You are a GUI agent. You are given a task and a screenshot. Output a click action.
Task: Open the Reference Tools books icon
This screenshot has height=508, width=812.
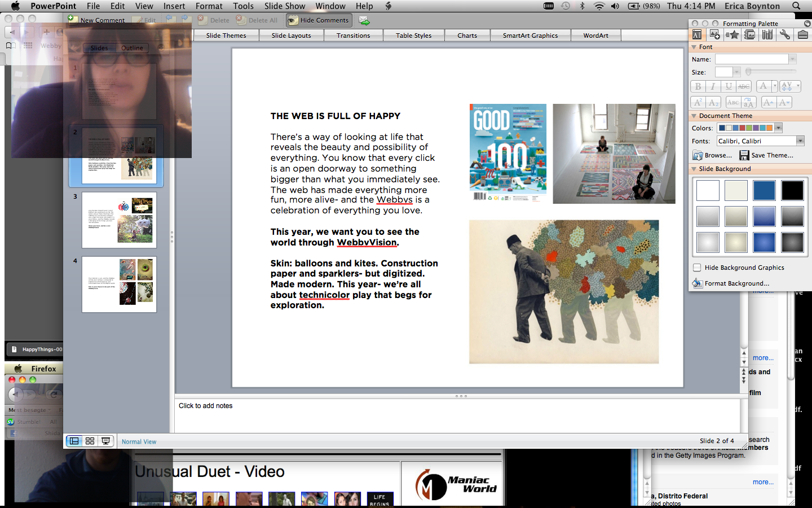click(767, 35)
